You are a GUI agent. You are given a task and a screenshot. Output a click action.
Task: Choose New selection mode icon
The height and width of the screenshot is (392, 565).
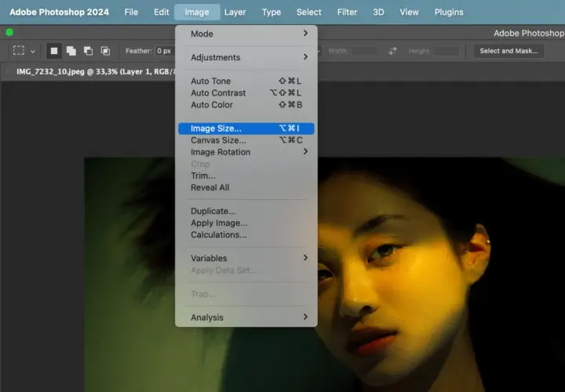(x=54, y=51)
